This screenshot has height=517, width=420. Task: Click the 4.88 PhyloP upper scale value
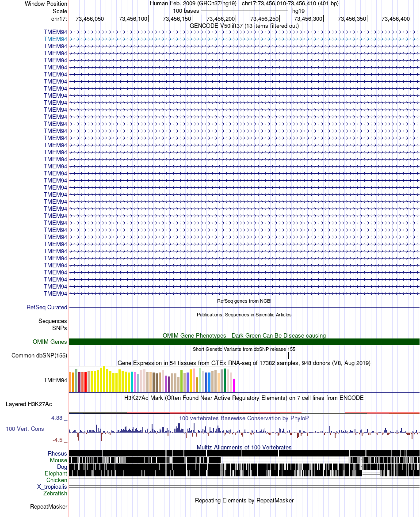click(x=57, y=418)
